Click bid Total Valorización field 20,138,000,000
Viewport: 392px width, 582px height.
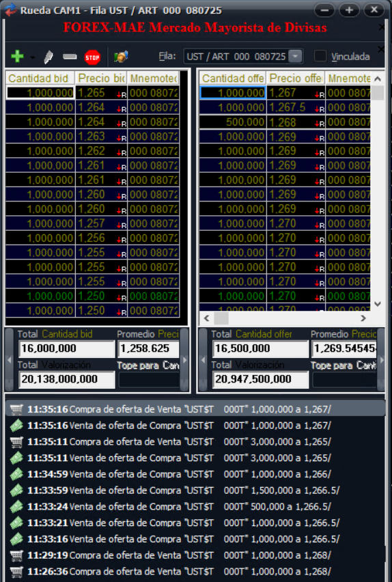(x=66, y=379)
